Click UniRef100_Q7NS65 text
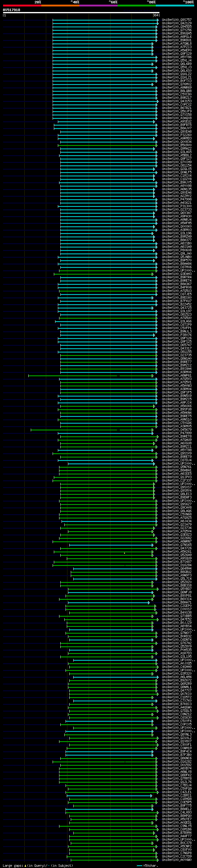197x868 pixels. point(177,545)
